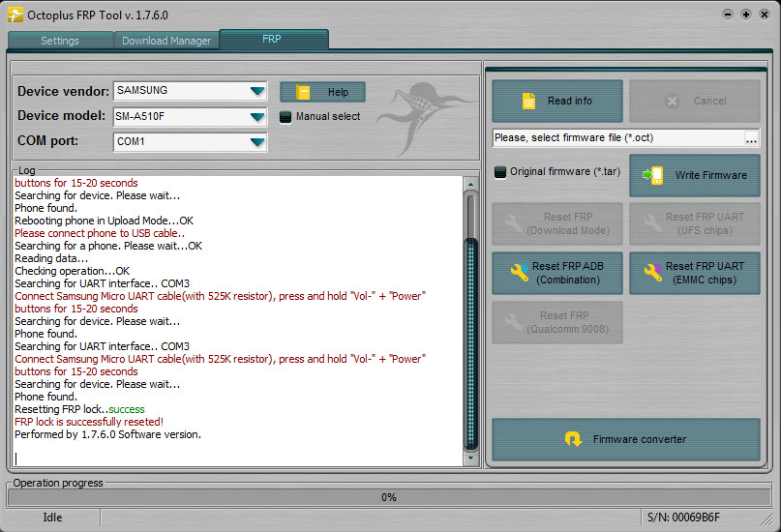Click Reset FRP (Download Mode) button

[x=556, y=223]
